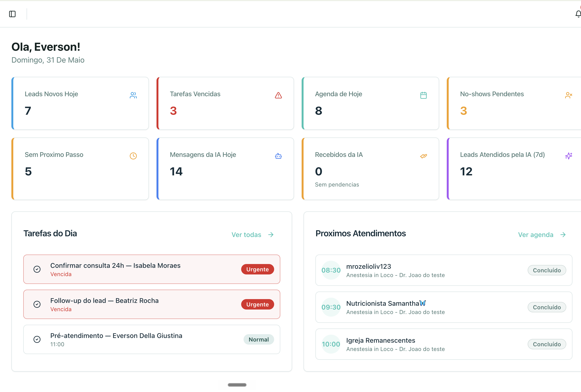The image size is (581, 392).
Task: Select the Igreja Remanescentes appointment name
Action: 381,340
